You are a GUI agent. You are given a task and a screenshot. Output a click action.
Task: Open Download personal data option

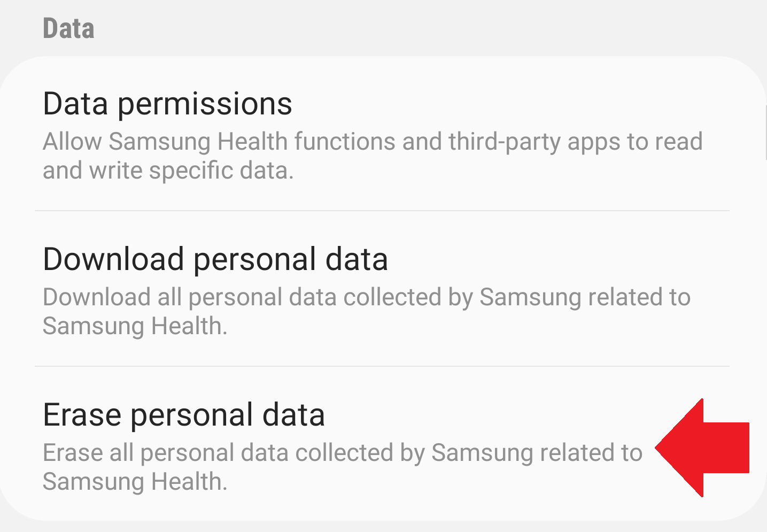tap(374, 289)
